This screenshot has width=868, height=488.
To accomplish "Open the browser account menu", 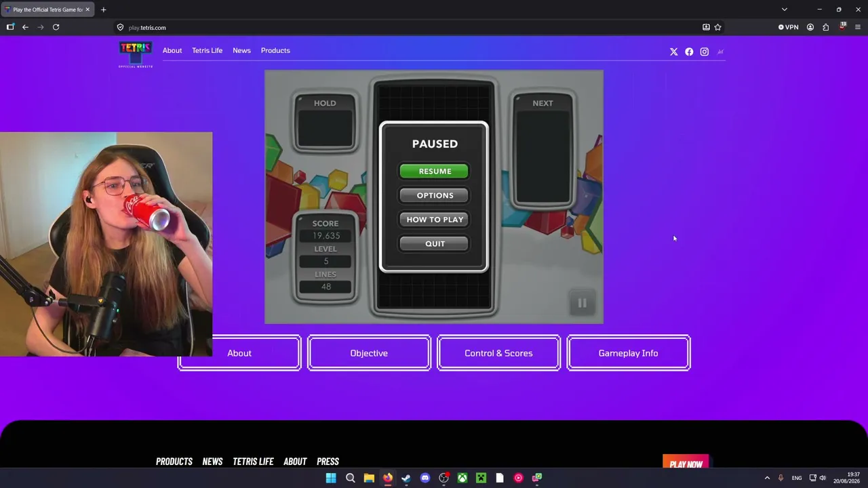I will (810, 27).
